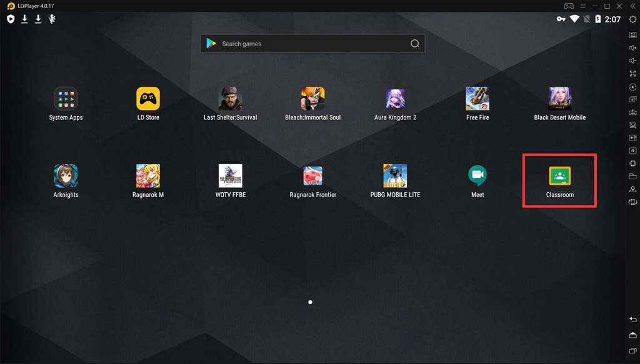This screenshot has height=364, width=640.
Task: Increase volume using sidebar speaker plus
Action: [x=632, y=47]
